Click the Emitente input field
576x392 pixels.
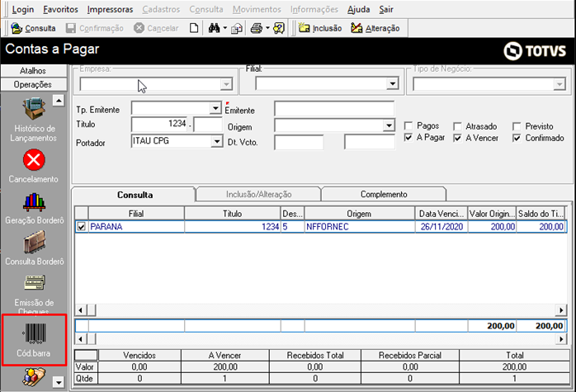pyautogui.click(x=335, y=109)
